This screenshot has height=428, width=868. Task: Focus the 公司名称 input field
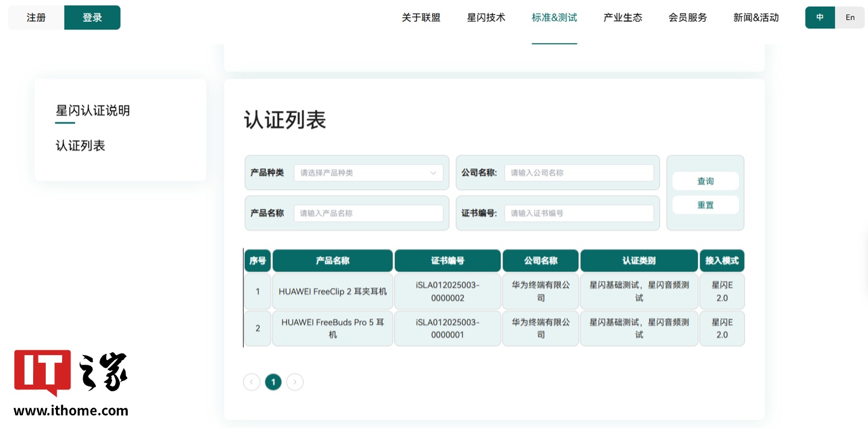pyautogui.click(x=579, y=173)
